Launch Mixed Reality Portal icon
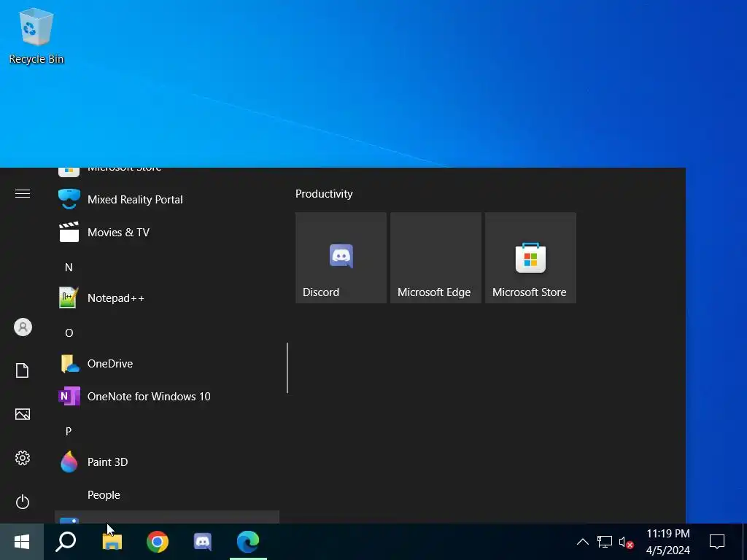Screen dimensions: 747x560 69,199
